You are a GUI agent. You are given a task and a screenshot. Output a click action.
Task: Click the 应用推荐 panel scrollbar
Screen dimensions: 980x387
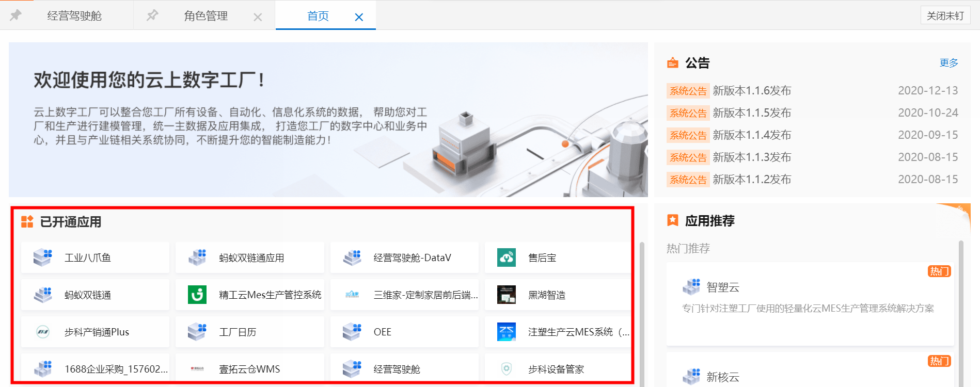click(x=961, y=313)
